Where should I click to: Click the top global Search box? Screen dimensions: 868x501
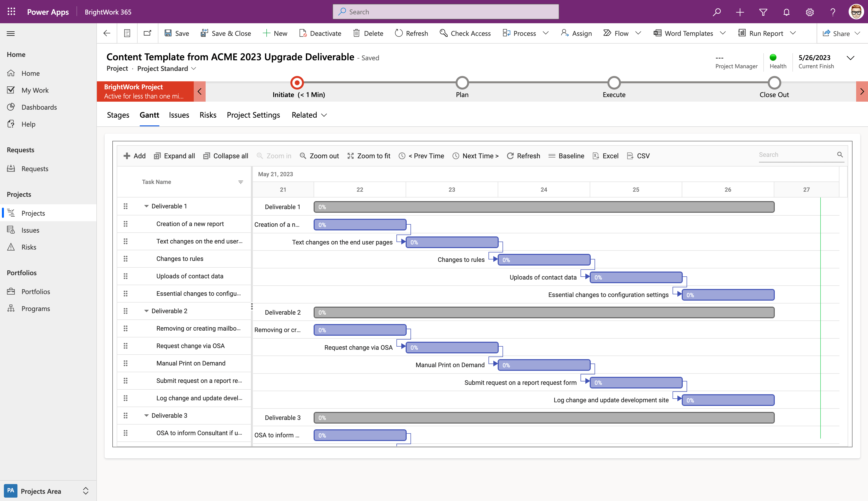446,12
